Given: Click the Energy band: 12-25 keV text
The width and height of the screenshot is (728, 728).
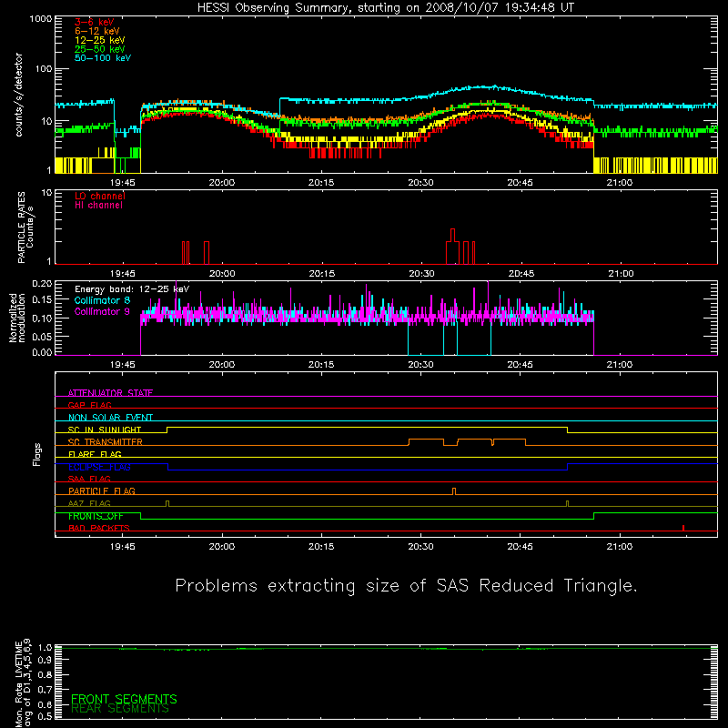Looking at the screenshot, I should pyautogui.click(x=132, y=289).
